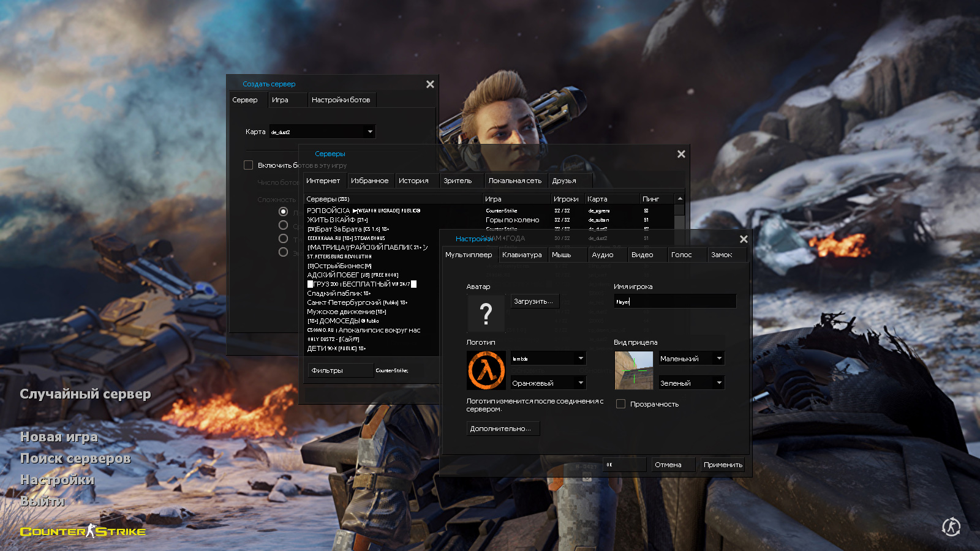
Task: Open the Зеленый crosshair color dropdown
Action: [x=691, y=383]
